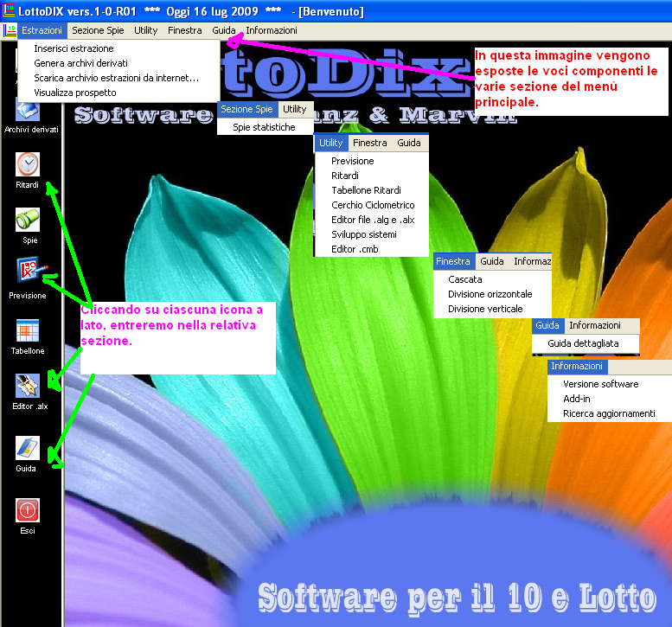Choose Add-in from the Informazioni menu
672x627 pixels.
tap(610, 399)
